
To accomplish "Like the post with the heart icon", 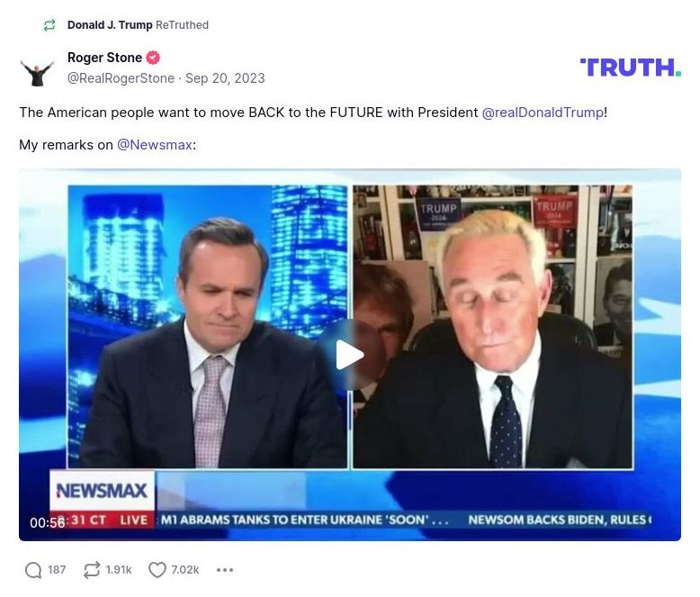I will pos(157,570).
